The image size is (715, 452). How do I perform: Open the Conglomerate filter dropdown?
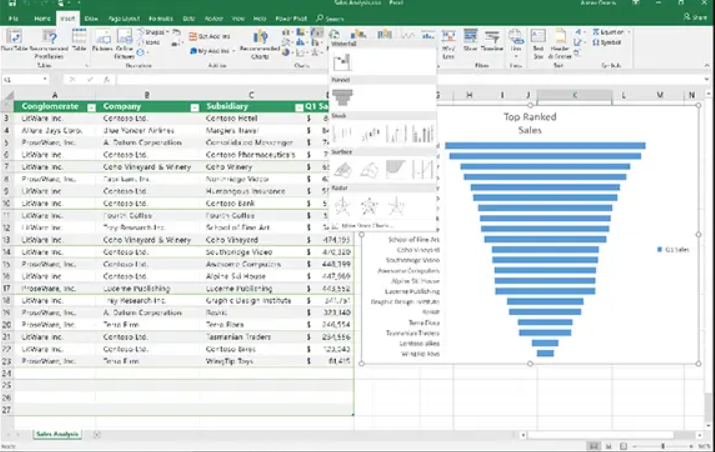pyautogui.click(x=91, y=108)
